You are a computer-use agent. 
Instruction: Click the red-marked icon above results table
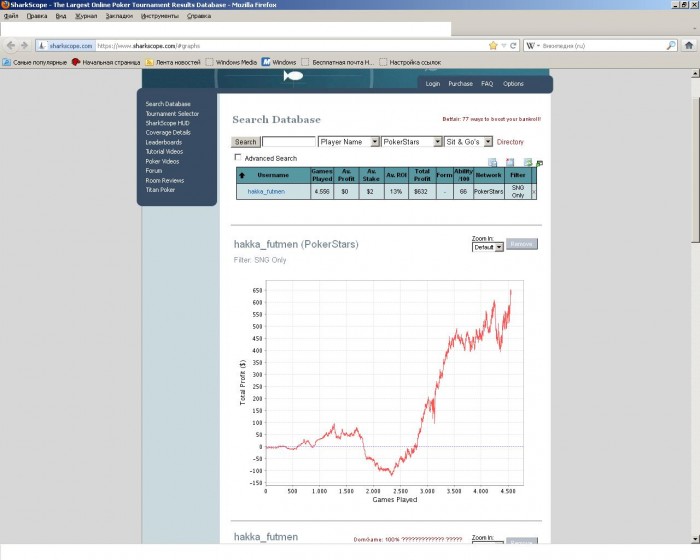click(510, 162)
